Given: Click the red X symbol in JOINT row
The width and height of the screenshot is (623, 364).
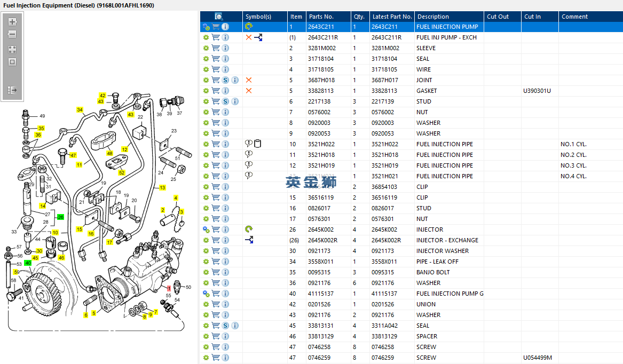Looking at the screenshot, I should coord(249,80).
